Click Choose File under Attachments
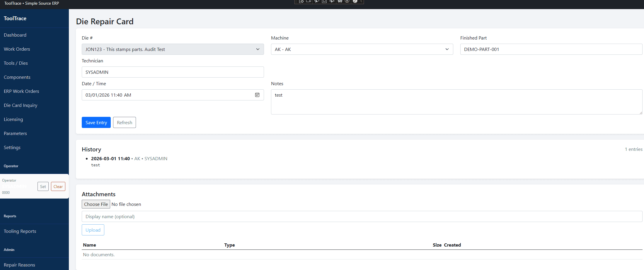The height and width of the screenshot is (270, 644). click(96, 204)
